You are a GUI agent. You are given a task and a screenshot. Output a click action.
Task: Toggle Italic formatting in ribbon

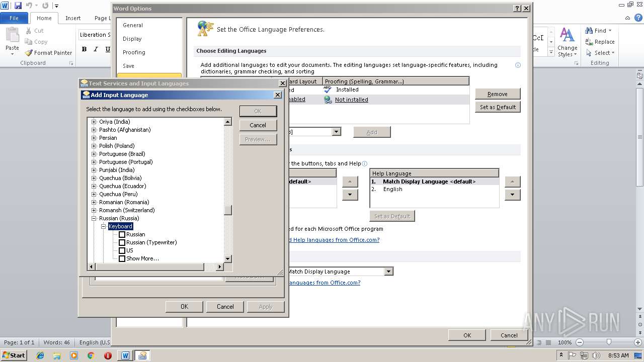[96, 49]
